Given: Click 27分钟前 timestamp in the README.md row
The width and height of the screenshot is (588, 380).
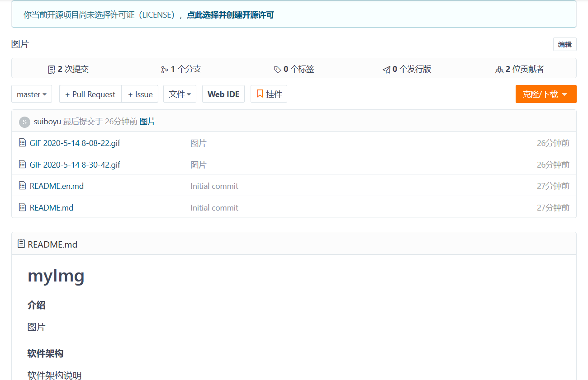Looking at the screenshot, I should (x=553, y=208).
